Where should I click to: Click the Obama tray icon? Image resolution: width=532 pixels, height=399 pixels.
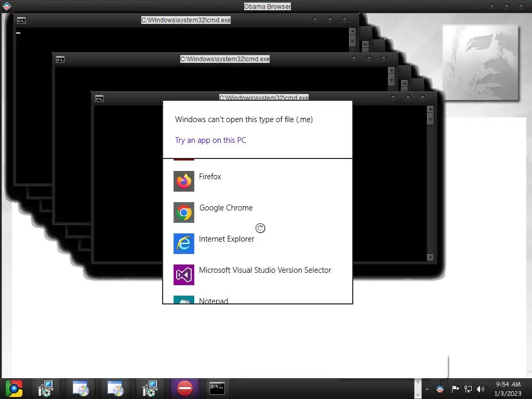coord(440,389)
